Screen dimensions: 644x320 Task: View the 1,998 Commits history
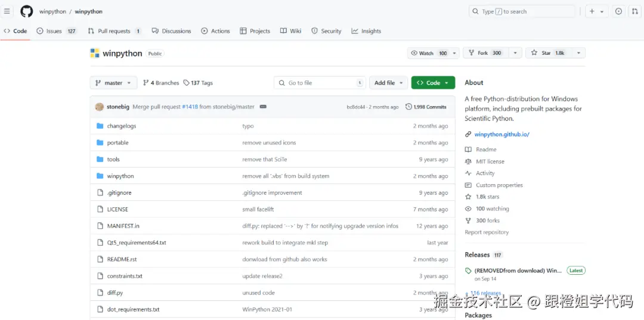[x=426, y=107]
